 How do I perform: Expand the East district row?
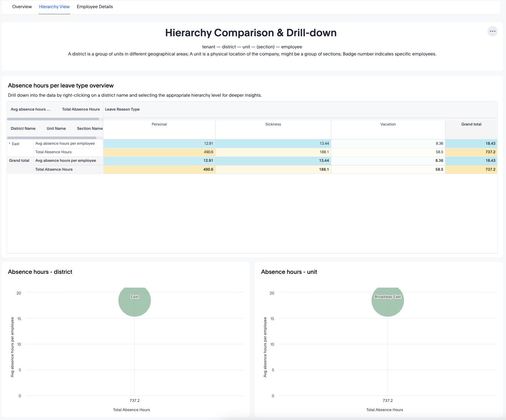tap(10, 143)
